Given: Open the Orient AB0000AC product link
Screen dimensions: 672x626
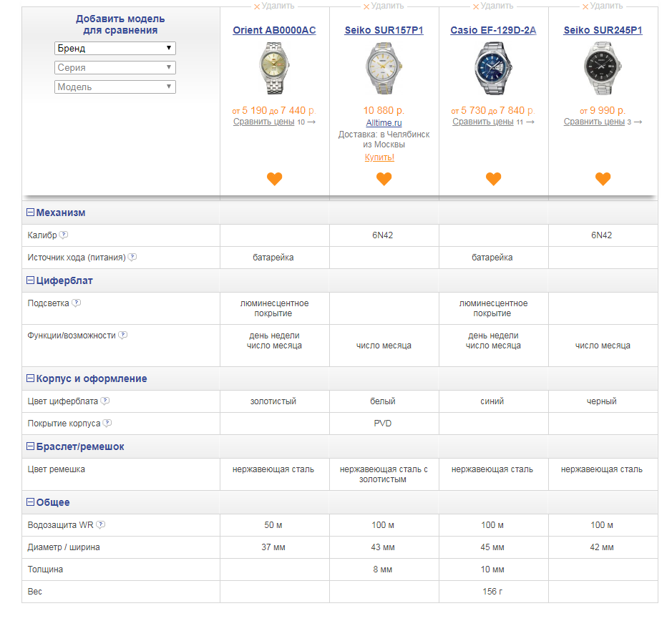Looking at the screenshot, I should coord(274,31).
